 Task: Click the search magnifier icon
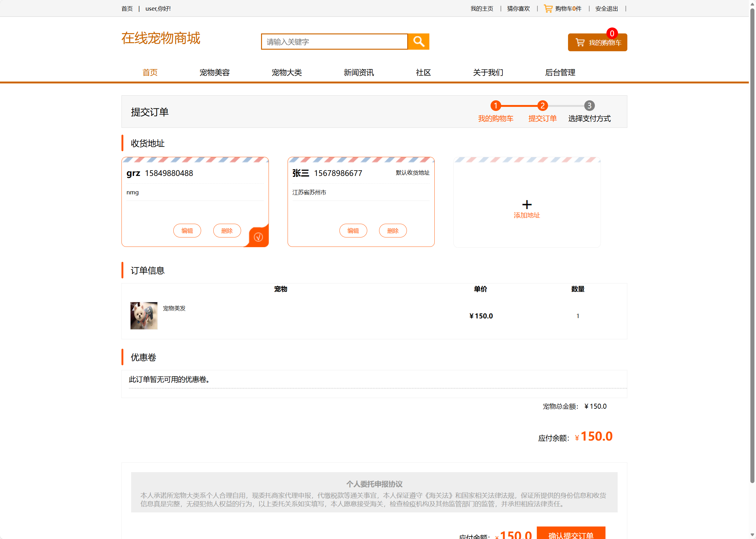418,42
